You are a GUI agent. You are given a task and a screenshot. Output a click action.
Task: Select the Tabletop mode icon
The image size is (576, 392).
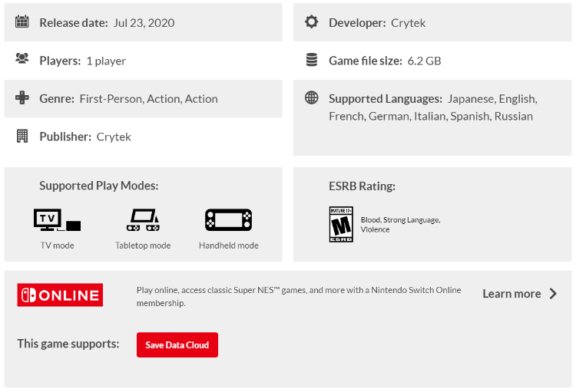143,220
